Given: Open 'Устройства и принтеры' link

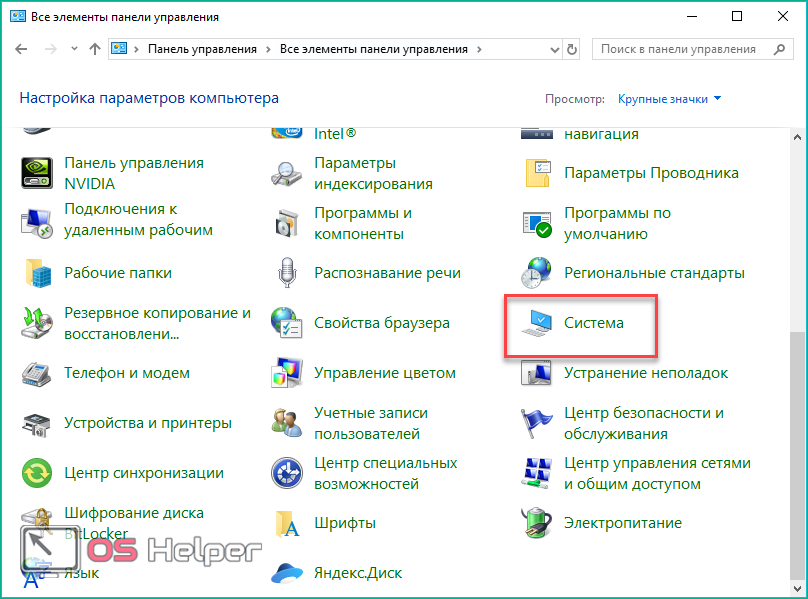Looking at the screenshot, I should point(148,423).
